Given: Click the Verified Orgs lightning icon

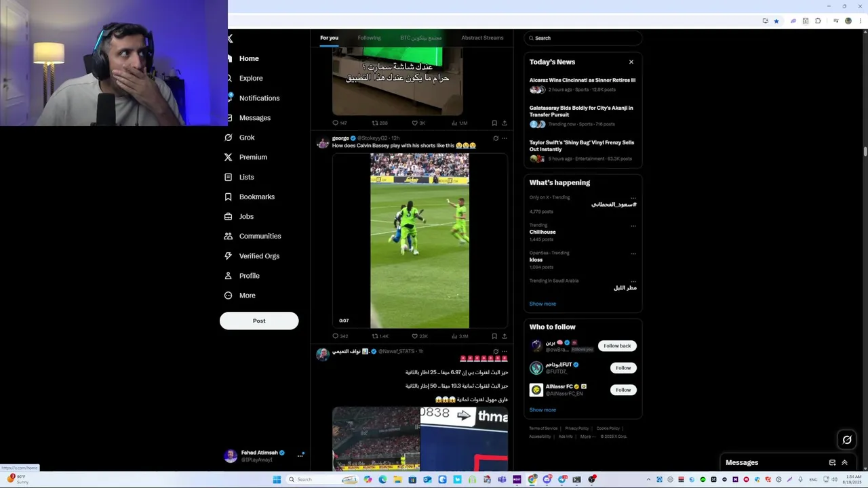Looking at the screenshot, I should [x=229, y=256].
